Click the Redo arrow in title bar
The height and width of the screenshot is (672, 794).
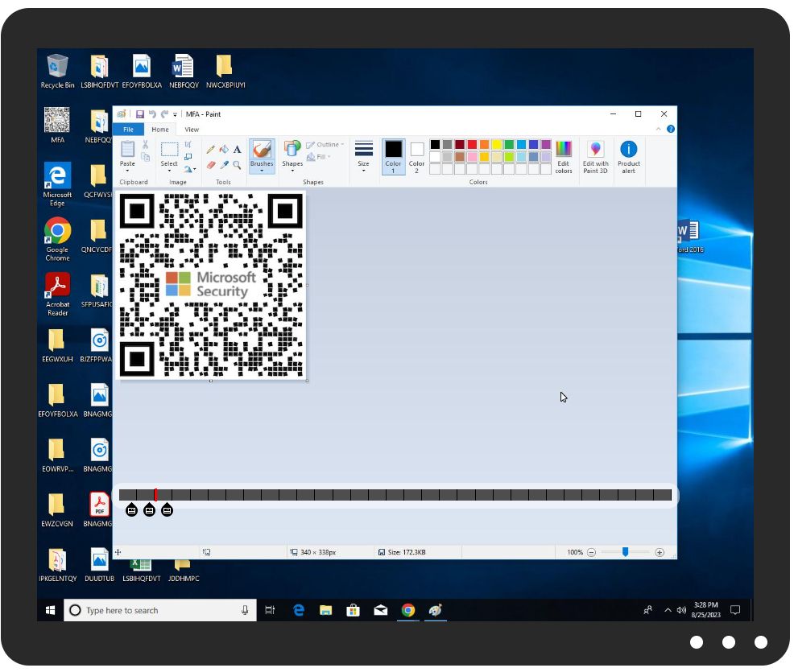click(x=164, y=114)
